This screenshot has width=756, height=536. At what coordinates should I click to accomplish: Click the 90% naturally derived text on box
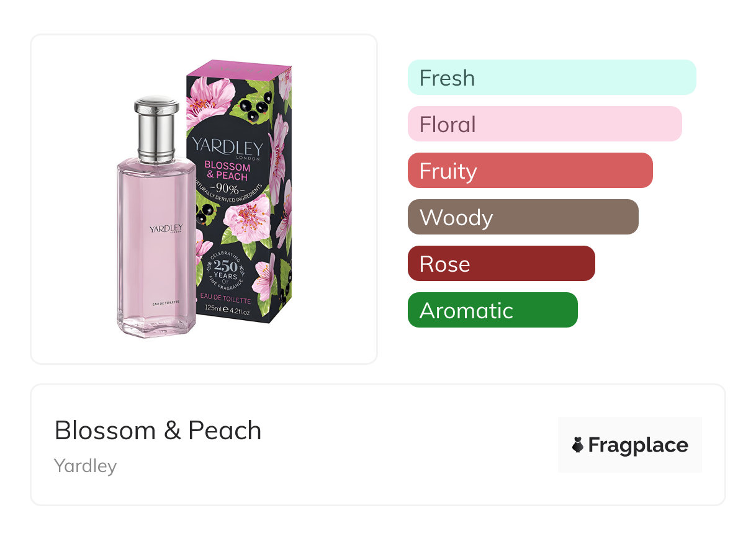227,189
